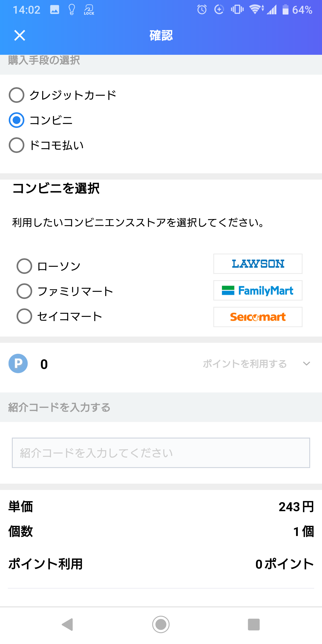Select クレジットカード payment option
Image resolution: width=322 pixels, height=644 pixels.
63,95
